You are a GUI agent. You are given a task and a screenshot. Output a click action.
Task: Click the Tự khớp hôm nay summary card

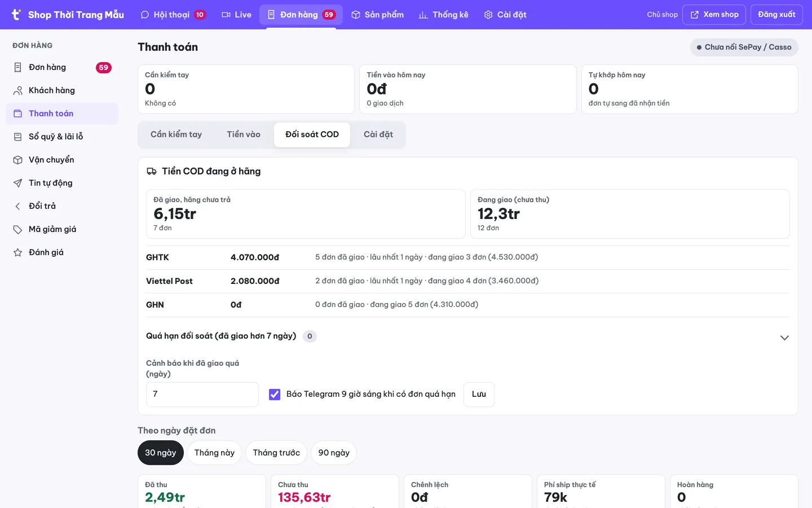pos(690,89)
